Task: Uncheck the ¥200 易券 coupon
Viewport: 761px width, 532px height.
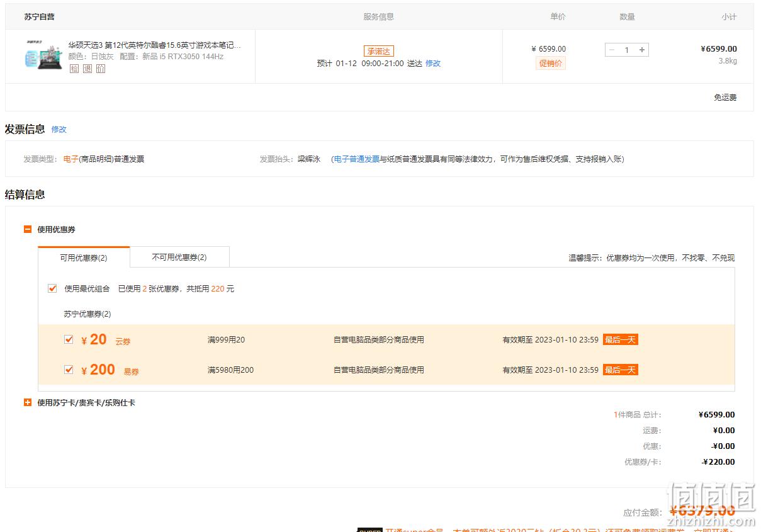Action: [69, 370]
